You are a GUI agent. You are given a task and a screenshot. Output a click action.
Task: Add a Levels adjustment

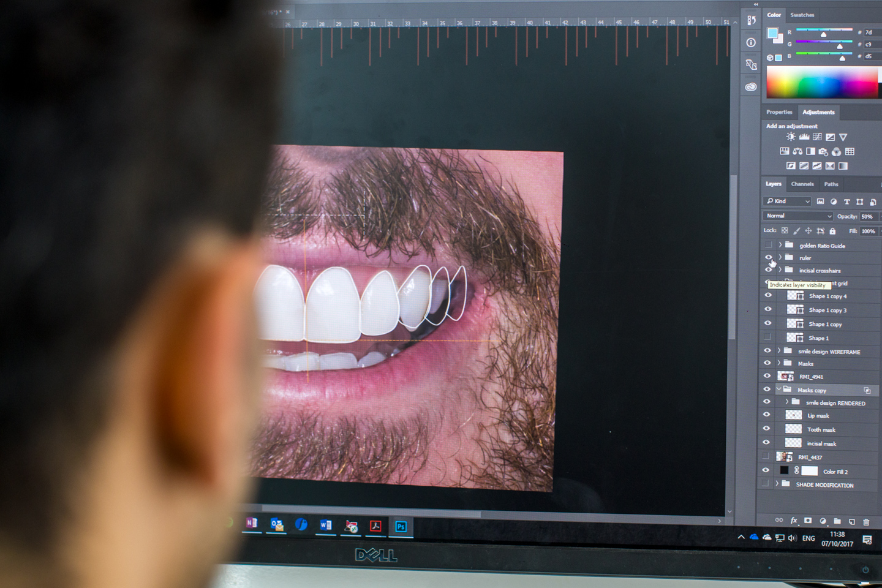tap(804, 137)
